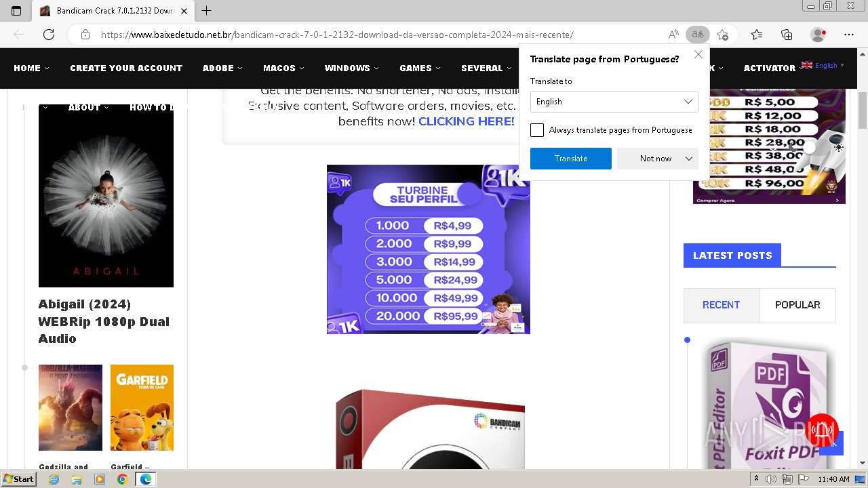
Task: Expand the MACOS menu
Action: (x=283, y=68)
